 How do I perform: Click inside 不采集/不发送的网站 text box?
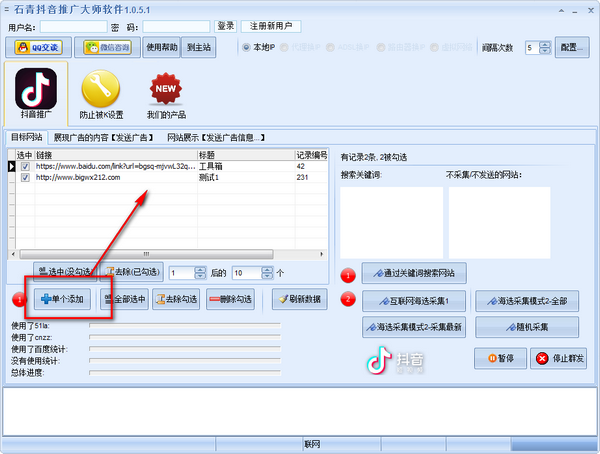click(x=499, y=222)
